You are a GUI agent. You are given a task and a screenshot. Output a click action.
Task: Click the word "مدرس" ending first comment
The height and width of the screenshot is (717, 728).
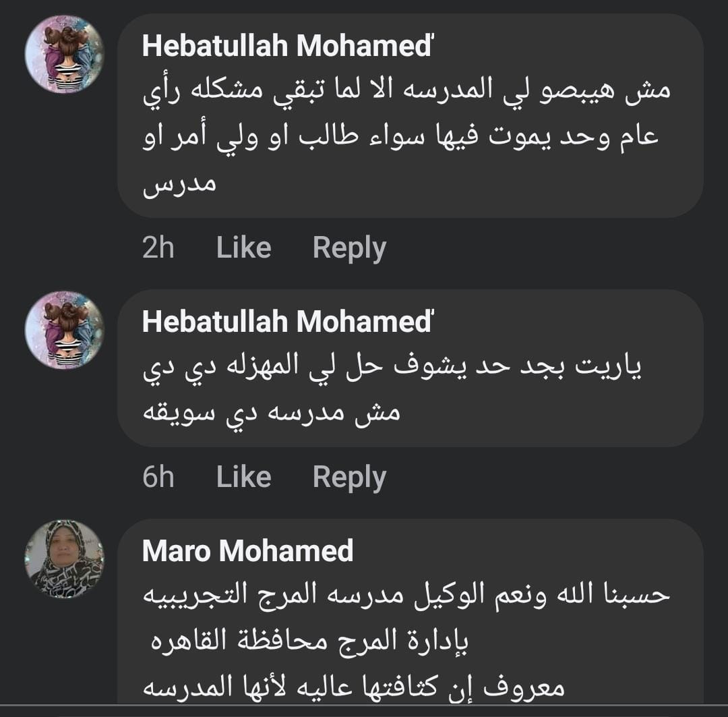point(179,183)
